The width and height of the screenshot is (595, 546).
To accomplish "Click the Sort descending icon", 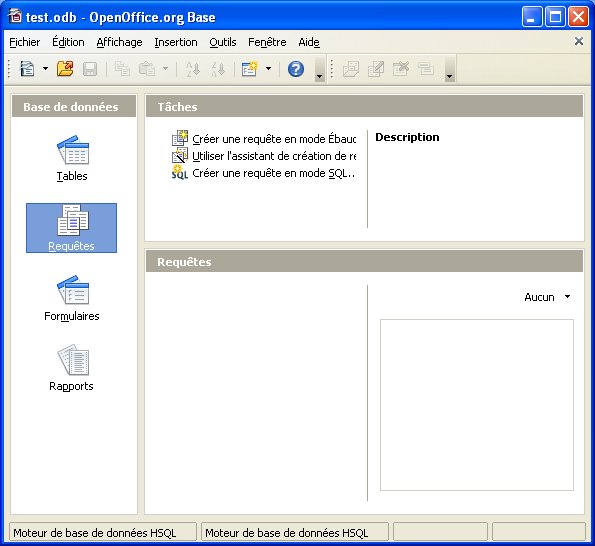I will pos(218,69).
